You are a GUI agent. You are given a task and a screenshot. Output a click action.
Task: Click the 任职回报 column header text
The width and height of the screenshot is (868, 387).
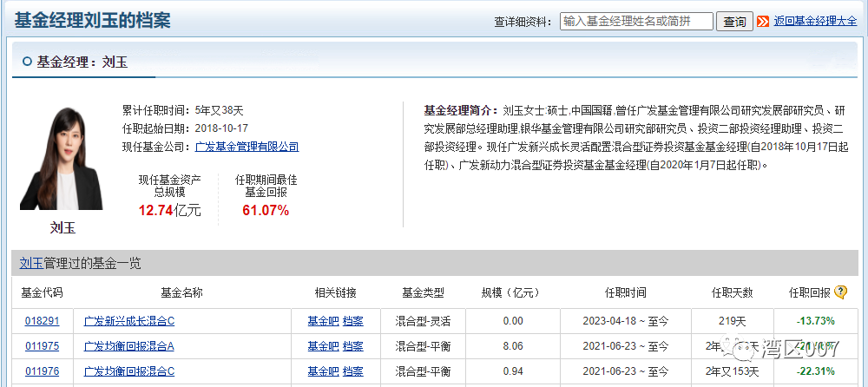click(x=810, y=292)
